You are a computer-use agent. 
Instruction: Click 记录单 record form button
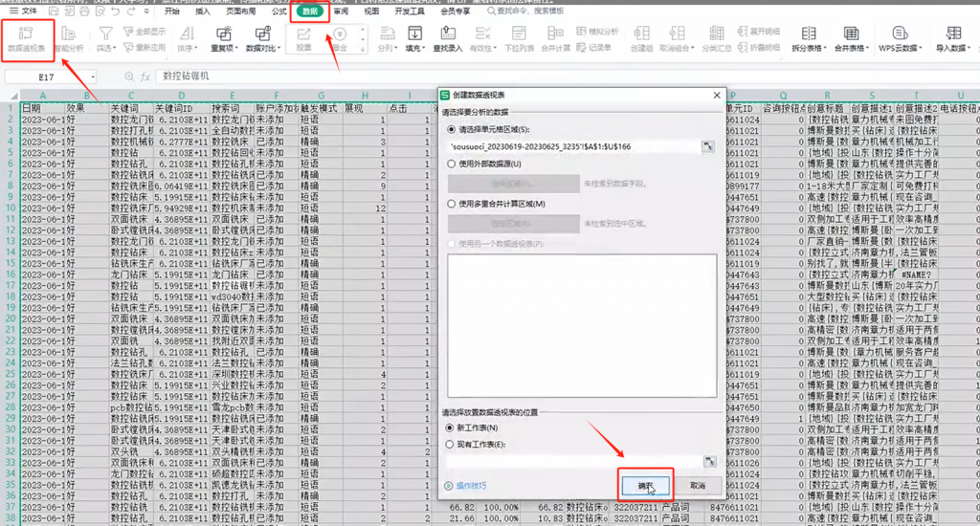(594, 48)
